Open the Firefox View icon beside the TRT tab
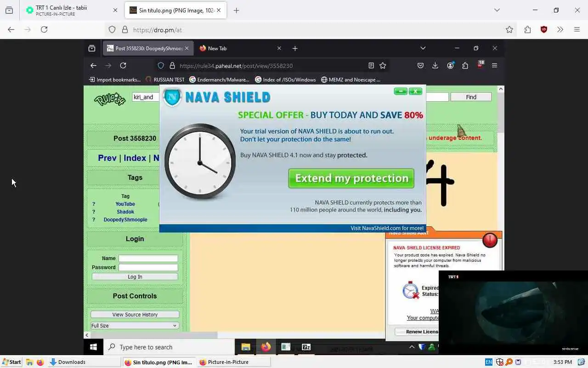This screenshot has height=368, width=588. tap(9, 10)
